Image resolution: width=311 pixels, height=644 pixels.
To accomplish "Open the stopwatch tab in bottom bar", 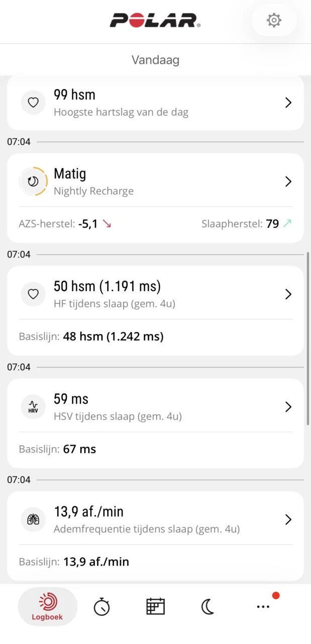I will pos(101,606).
